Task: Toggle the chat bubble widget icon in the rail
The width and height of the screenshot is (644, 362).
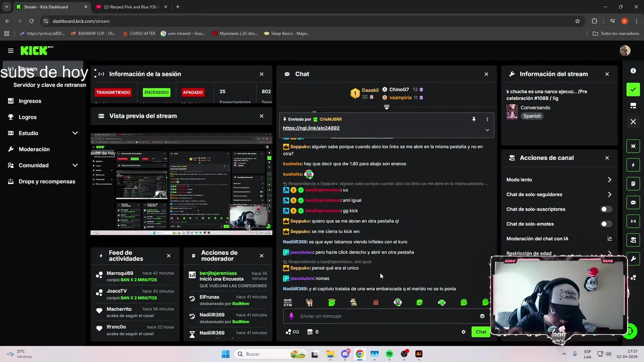Action: pyautogui.click(x=633, y=203)
